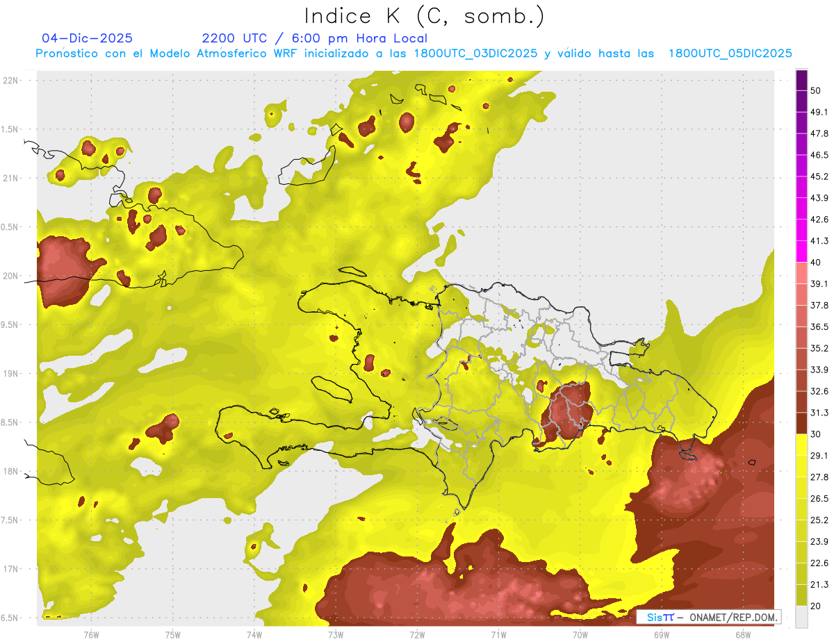The image size is (834, 644).
Task: Click the 50 value on the color scale
Action: click(x=816, y=90)
